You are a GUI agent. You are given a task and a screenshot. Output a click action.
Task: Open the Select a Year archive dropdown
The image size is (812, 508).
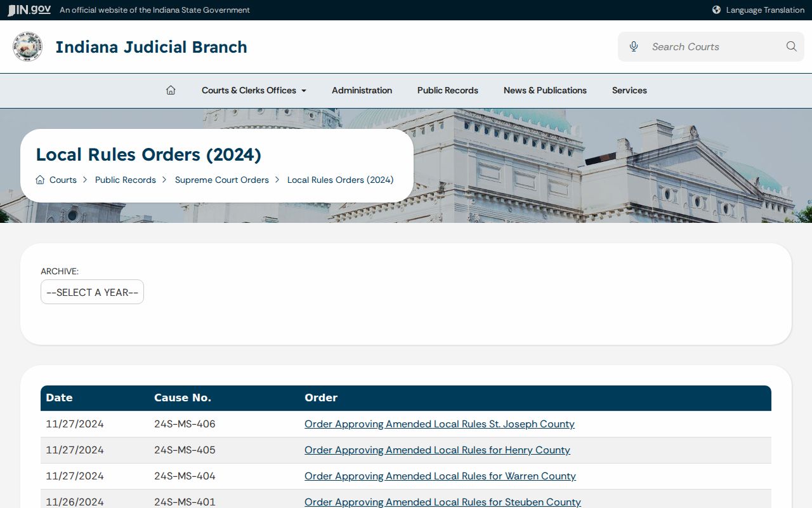pos(92,292)
